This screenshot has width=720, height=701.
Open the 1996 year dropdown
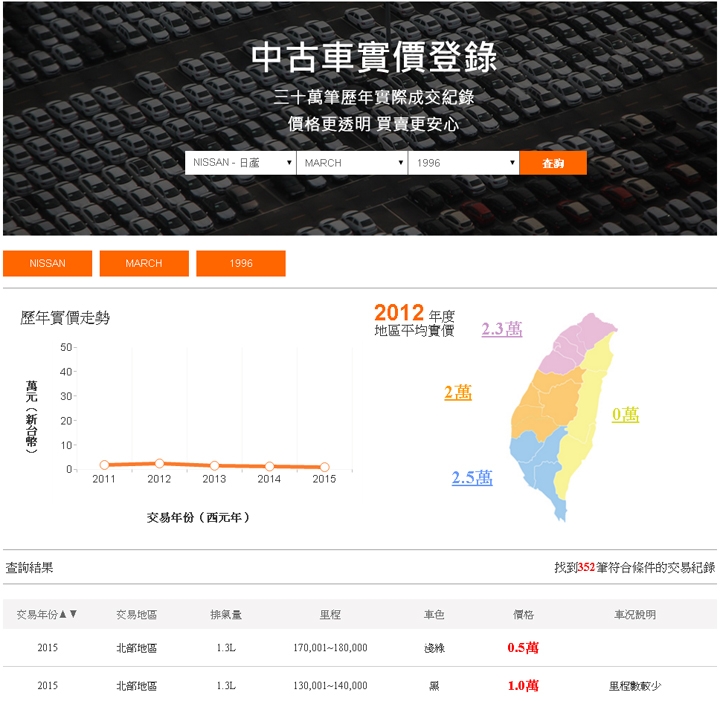(463, 163)
